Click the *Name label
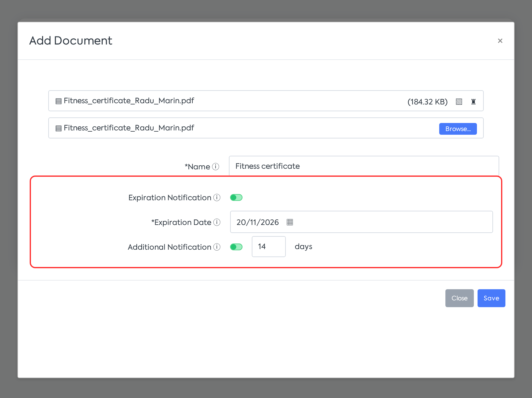 coord(197,167)
